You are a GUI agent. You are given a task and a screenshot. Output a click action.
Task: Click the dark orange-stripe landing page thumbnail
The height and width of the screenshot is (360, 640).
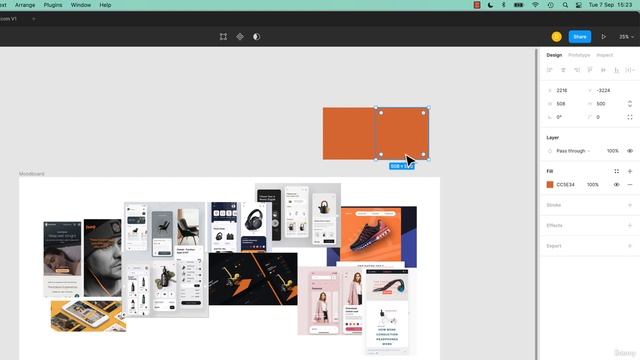point(253,279)
